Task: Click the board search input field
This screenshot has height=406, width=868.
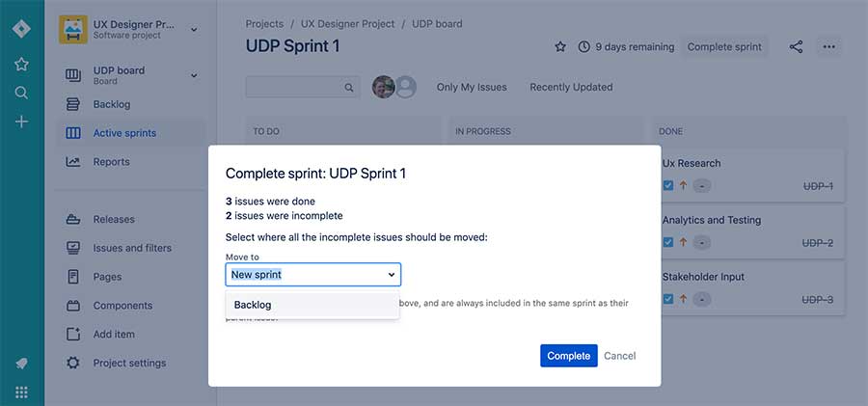Action: tap(295, 87)
